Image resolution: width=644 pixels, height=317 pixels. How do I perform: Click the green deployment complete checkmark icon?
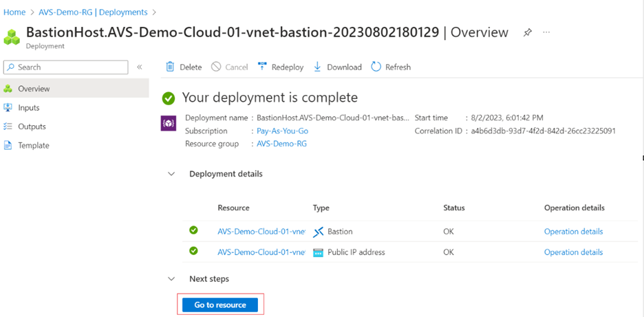(168, 98)
